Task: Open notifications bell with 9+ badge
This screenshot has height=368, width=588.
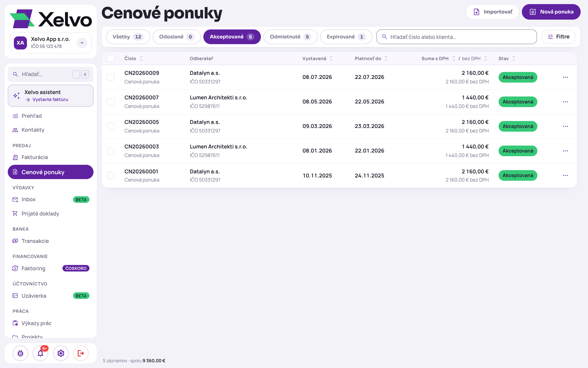Action: pyautogui.click(x=41, y=353)
